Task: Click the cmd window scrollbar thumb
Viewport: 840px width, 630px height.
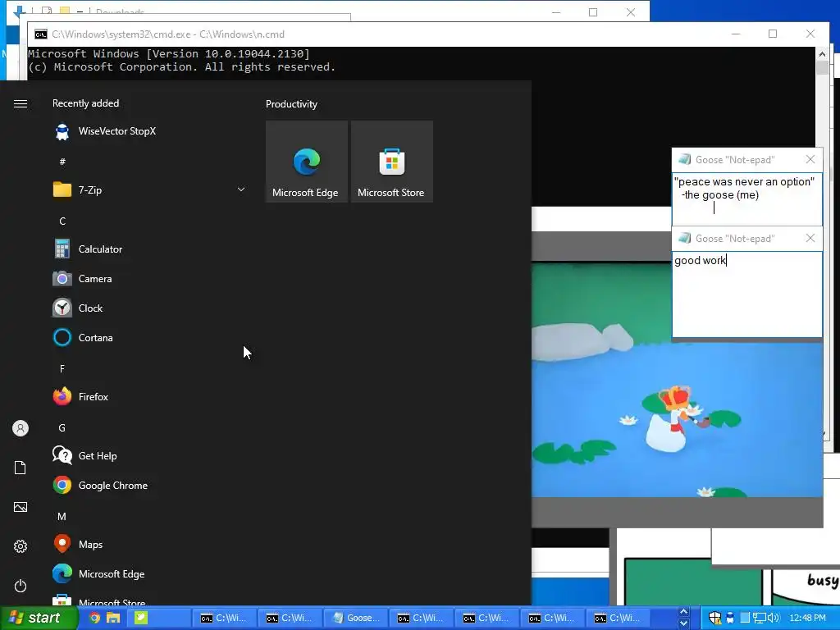Action: point(822,68)
